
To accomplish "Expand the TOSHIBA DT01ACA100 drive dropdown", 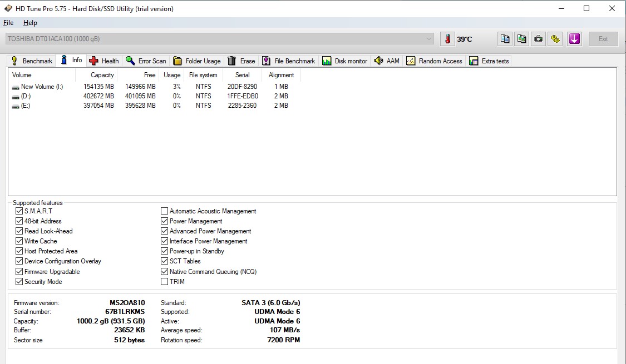I will pyautogui.click(x=428, y=39).
